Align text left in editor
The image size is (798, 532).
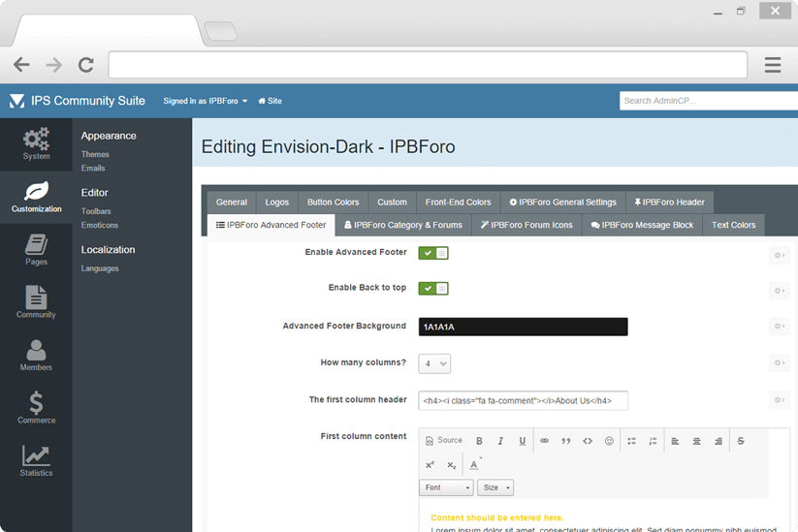point(676,441)
